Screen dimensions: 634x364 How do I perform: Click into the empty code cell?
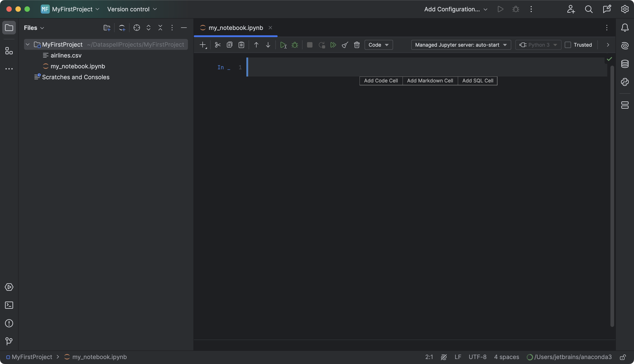pos(427,67)
